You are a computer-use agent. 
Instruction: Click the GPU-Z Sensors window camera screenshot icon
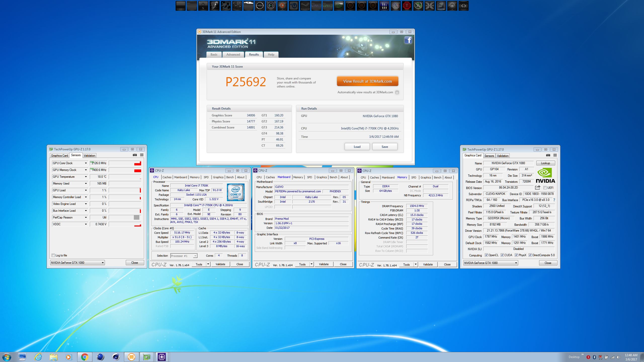pos(135,155)
